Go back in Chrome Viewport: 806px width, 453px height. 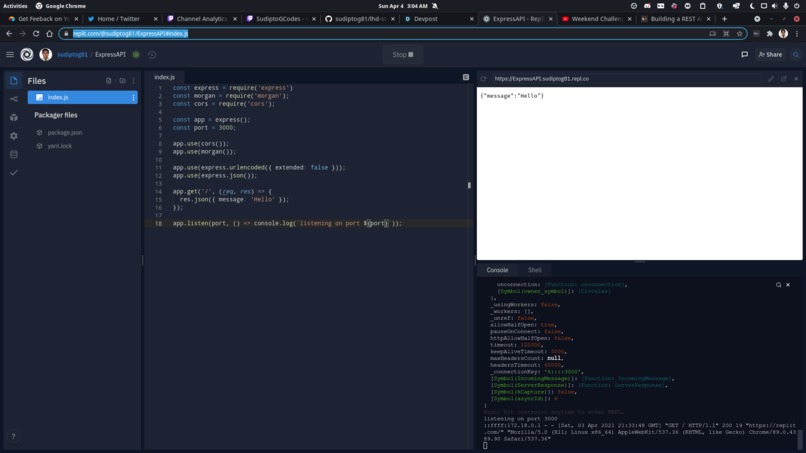9,33
